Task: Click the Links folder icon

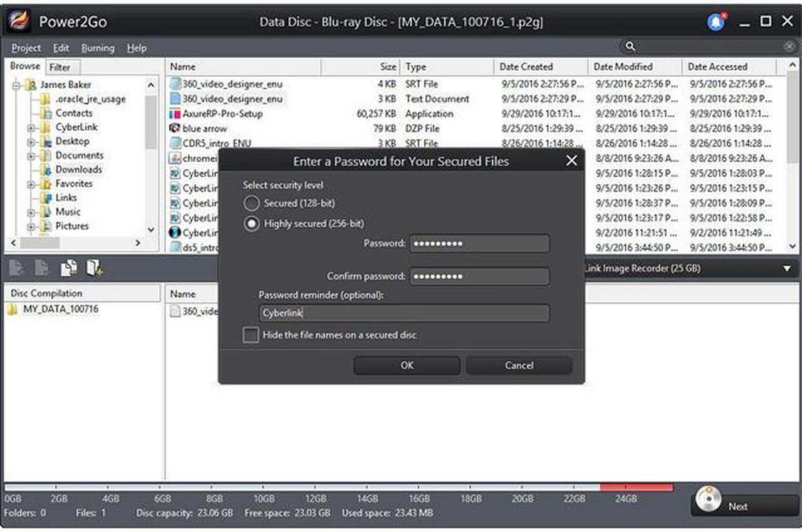Action: click(x=45, y=198)
